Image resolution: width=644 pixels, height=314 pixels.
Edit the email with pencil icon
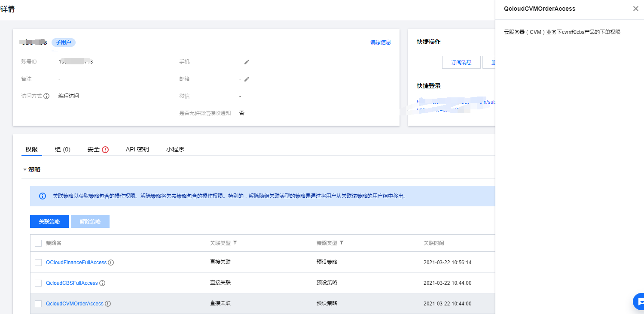pos(247,79)
